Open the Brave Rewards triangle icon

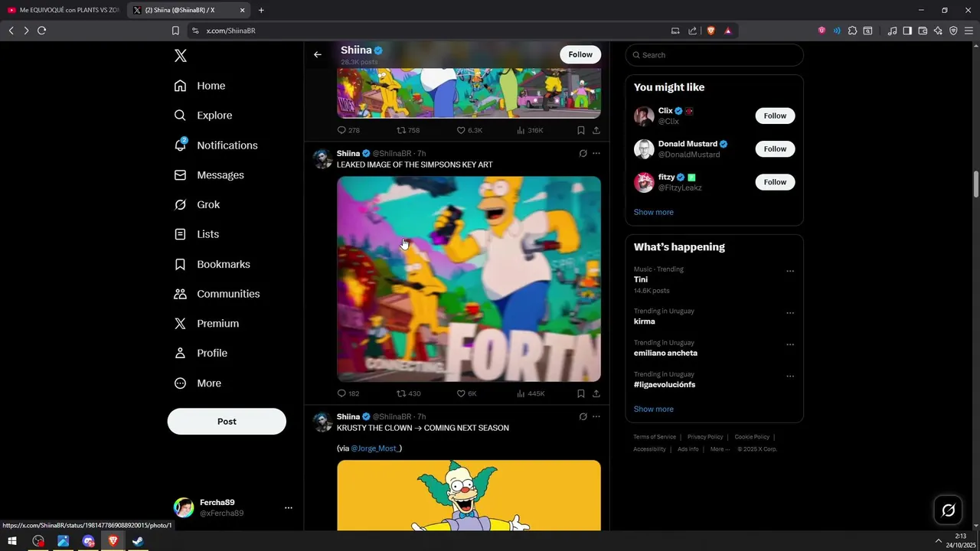click(x=727, y=31)
